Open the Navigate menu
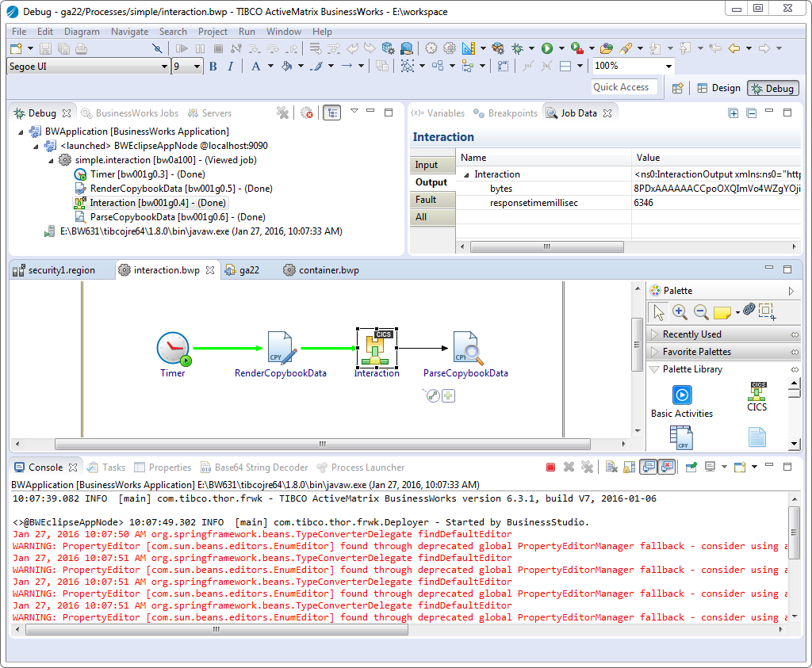 point(129,32)
